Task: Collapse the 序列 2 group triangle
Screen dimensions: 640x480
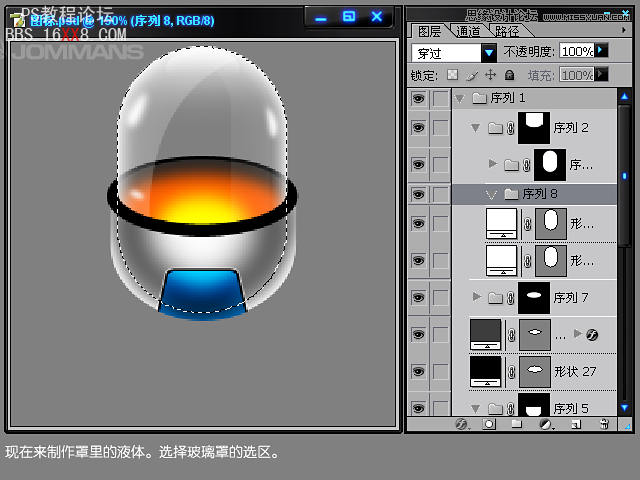Action: coord(475,128)
